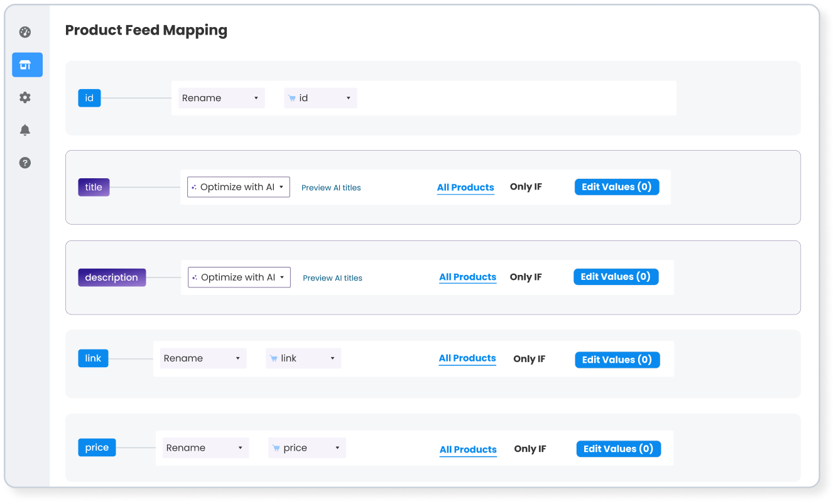Viewport: 836px width, 504px height.
Task: Open help question mark icon
Action: [25, 163]
